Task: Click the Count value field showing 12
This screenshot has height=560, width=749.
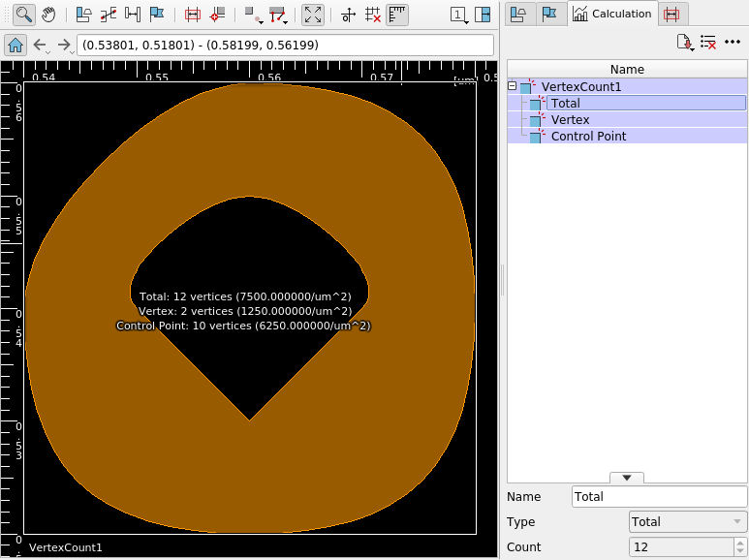Action: point(681,547)
